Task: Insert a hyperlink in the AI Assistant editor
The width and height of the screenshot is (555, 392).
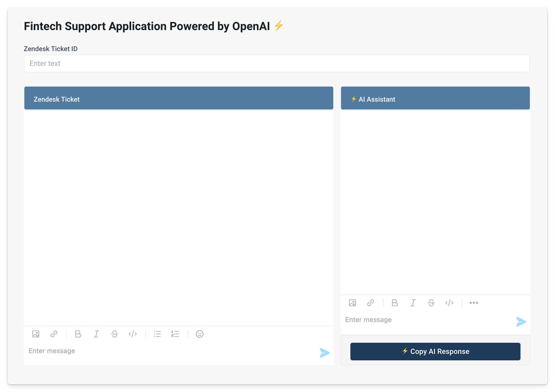Action: pos(370,303)
